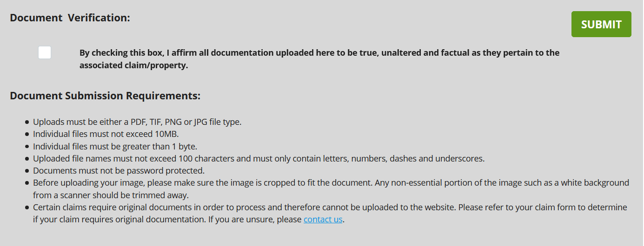Image resolution: width=644 pixels, height=246 pixels.
Task: Click the "By checking this box" affirmation text
Action: coord(319,59)
